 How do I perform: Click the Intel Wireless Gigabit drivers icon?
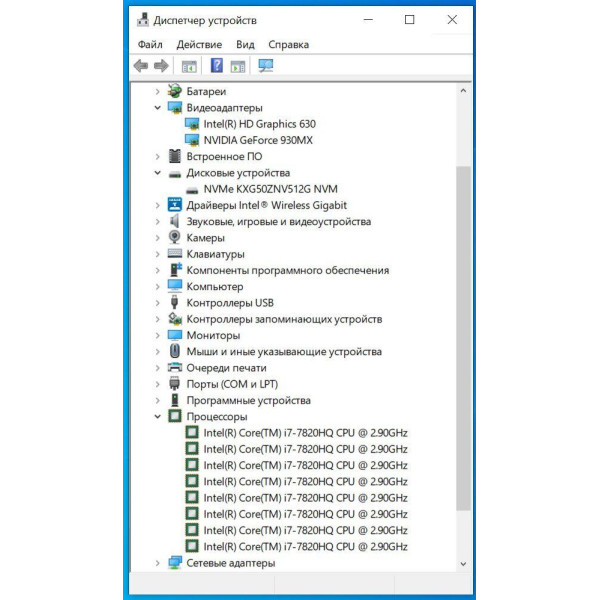coord(175,205)
